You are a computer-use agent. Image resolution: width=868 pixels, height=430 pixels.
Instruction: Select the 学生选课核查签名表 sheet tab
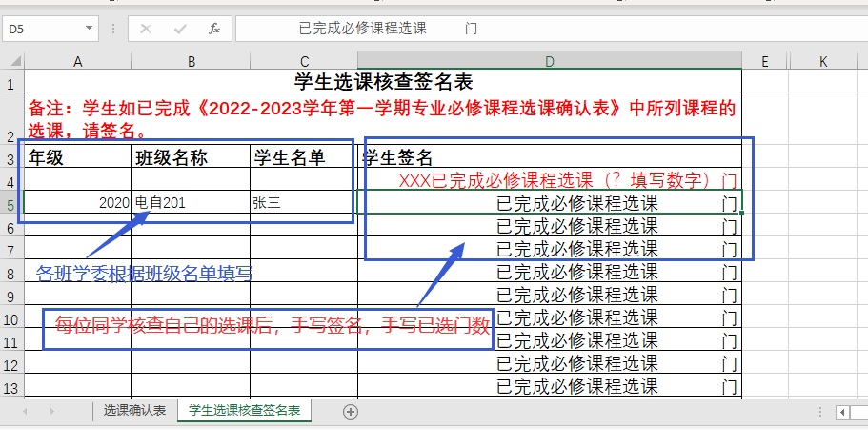[245, 411]
